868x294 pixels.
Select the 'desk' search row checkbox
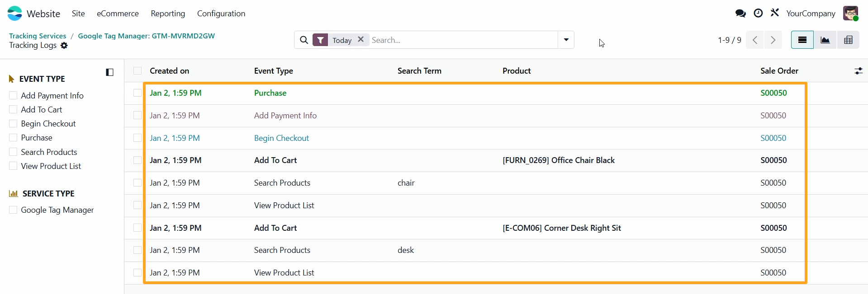click(x=138, y=250)
